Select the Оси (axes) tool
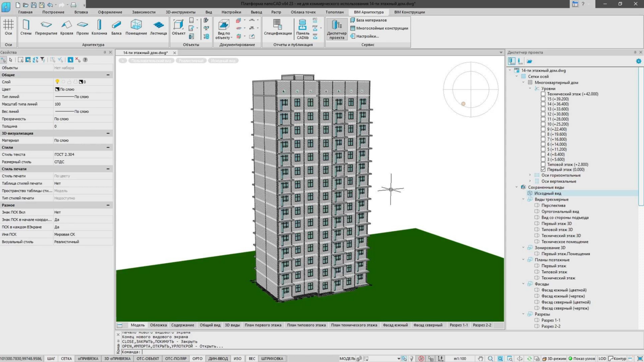Image resolution: width=644 pixels, height=362 pixels. (x=9, y=28)
